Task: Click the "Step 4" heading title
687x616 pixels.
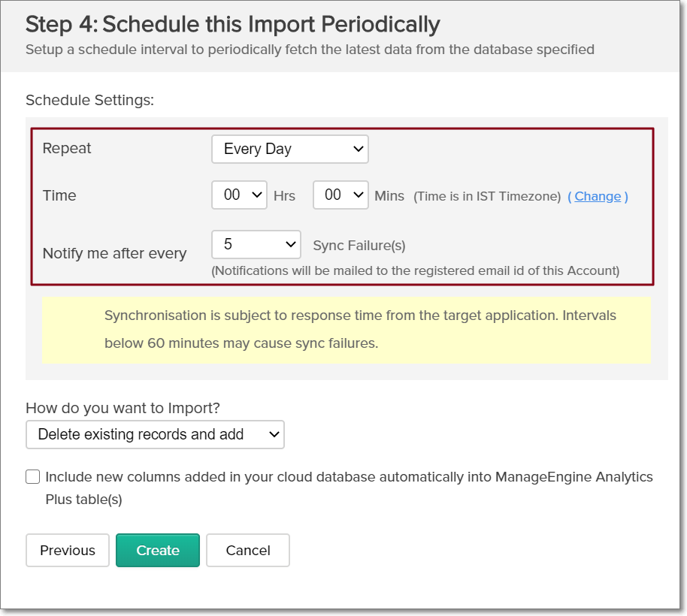Action: (x=232, y=24)
